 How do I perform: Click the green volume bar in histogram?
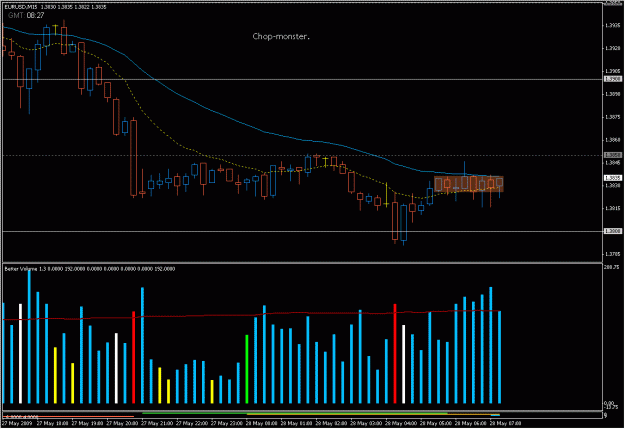pos(247,369)
